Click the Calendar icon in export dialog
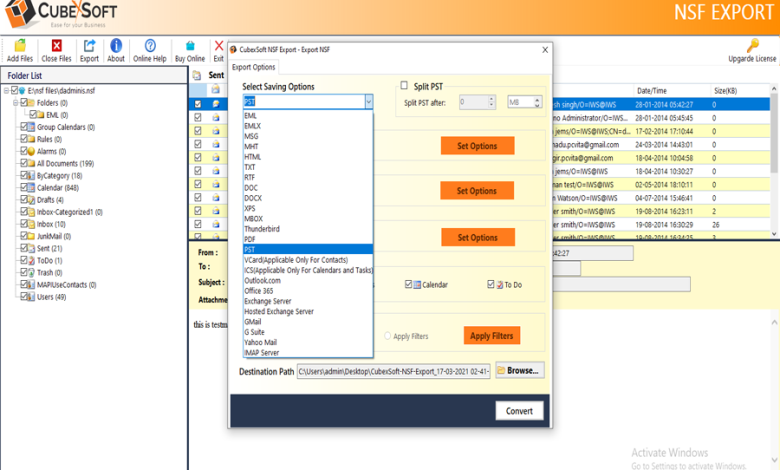This screenshot has width=780, height=470. coord(417,284)
